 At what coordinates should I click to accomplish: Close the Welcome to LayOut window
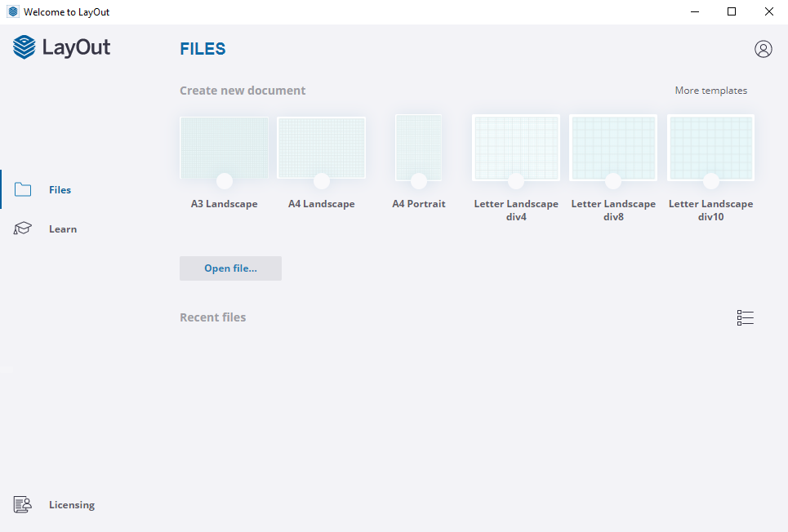769,11
